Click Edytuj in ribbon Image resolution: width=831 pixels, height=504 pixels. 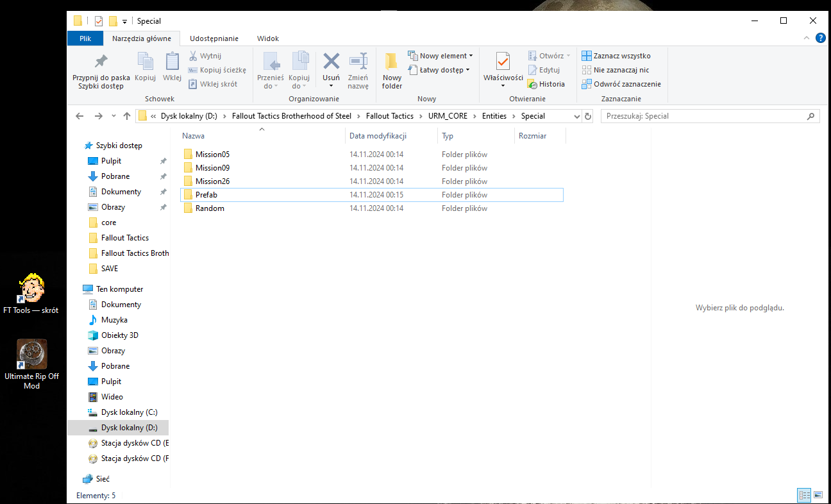tap(544, 70)
